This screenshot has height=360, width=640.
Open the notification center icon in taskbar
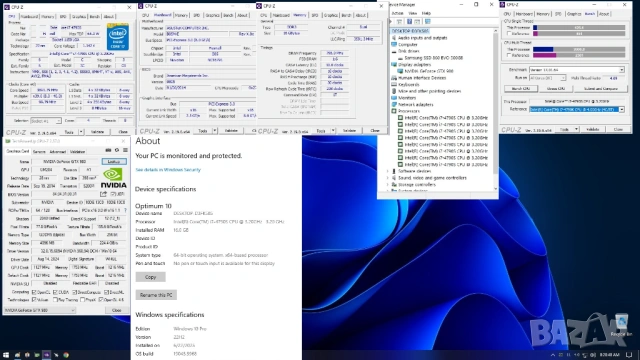click(629, 355)
